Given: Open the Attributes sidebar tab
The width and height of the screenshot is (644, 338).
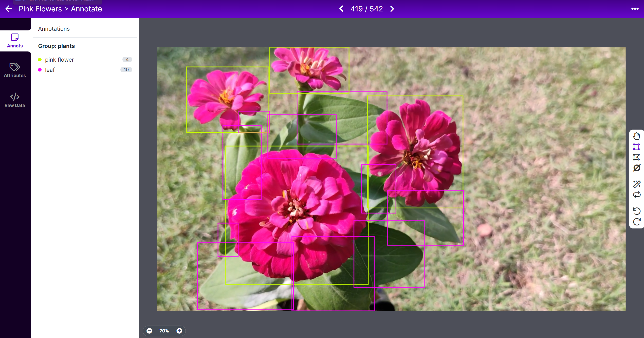Looking at the screenshot, I should (x=15, y=70).
